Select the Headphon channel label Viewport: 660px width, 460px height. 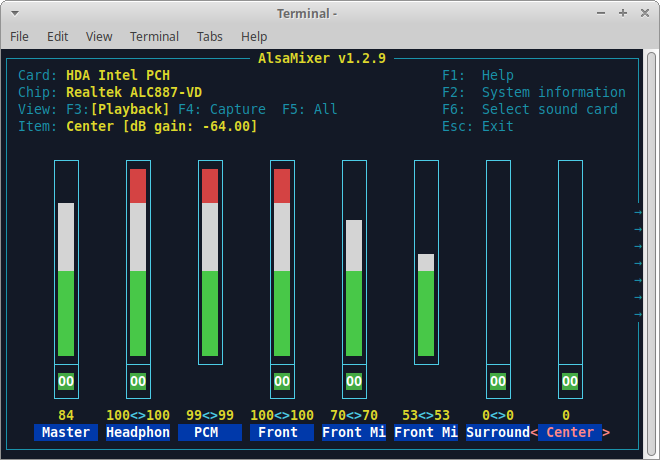pos(138,432)
